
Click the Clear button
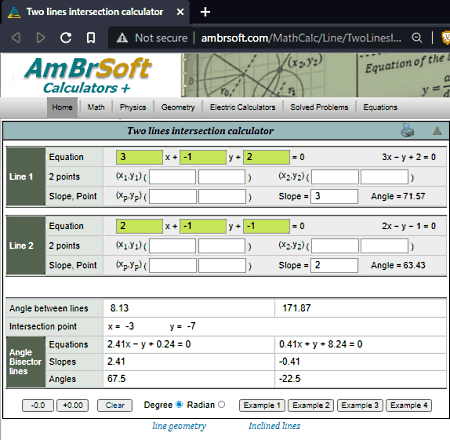coord(115,405)
